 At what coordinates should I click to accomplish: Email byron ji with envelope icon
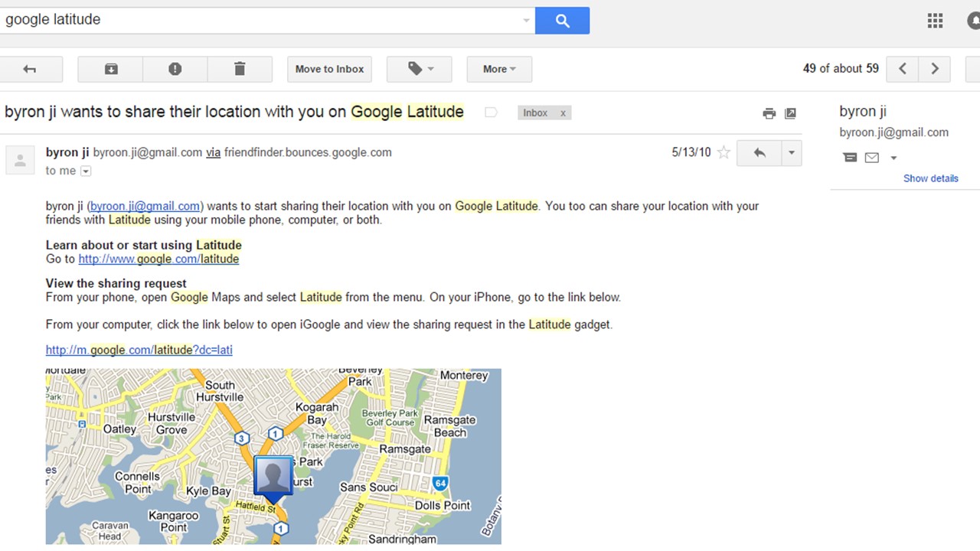872,158
